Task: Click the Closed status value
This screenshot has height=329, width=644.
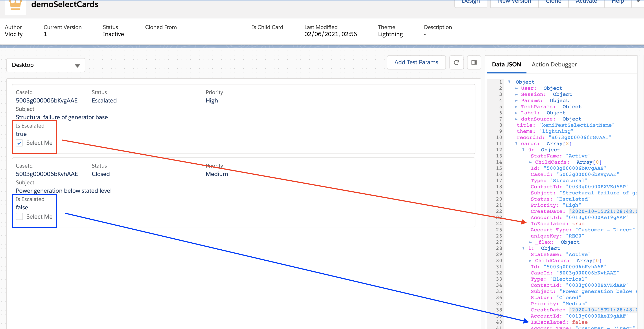Action: tap(101, 174)
